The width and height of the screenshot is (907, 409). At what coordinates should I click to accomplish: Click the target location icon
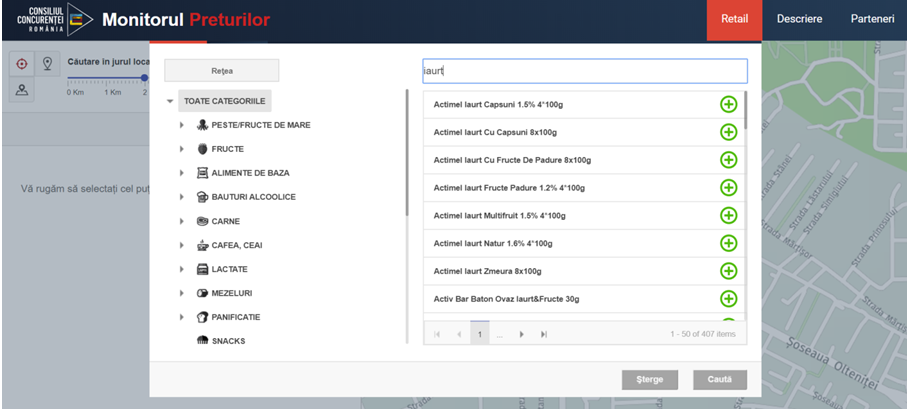click(x=22, y=64)
